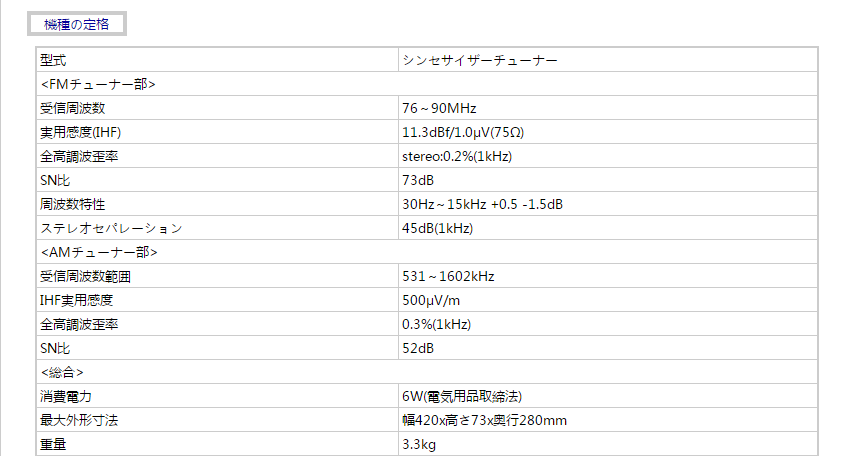Viewport: 851px width, 456px height.
Task: Click the 30Hz～15kHz +0.5 -1.5dB value
Action: pos(482,204)
